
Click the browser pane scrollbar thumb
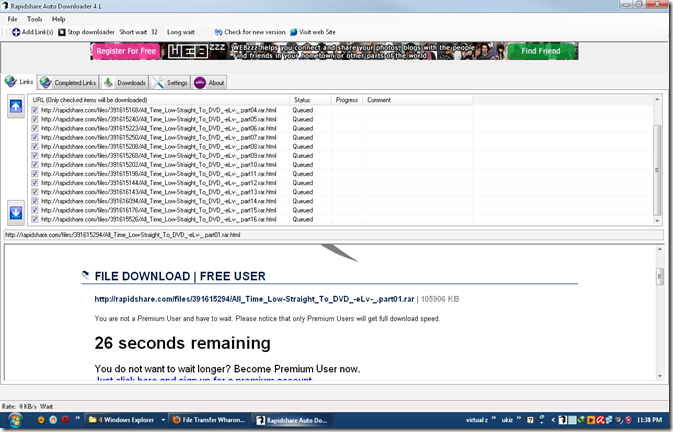[x=660, y=276]
